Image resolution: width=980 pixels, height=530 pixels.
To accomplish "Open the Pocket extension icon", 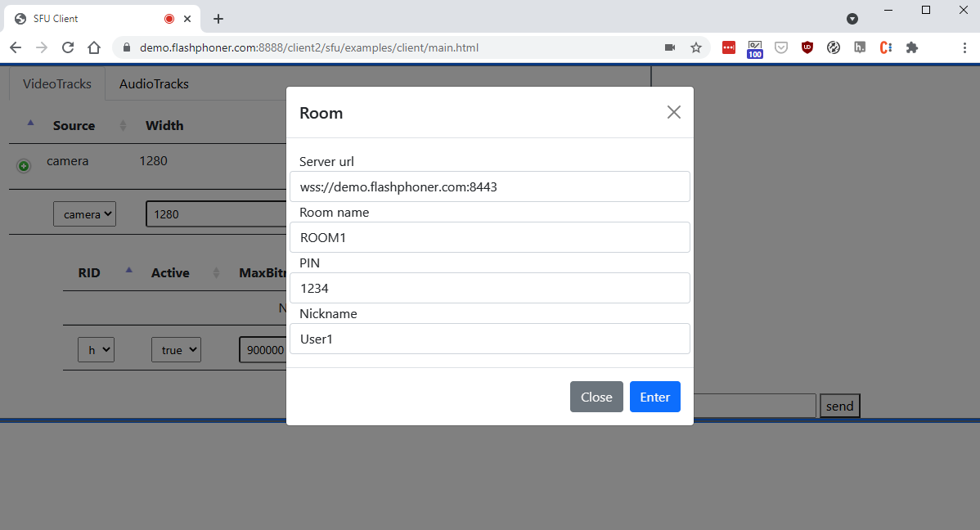I will click(x=781, y=48).
